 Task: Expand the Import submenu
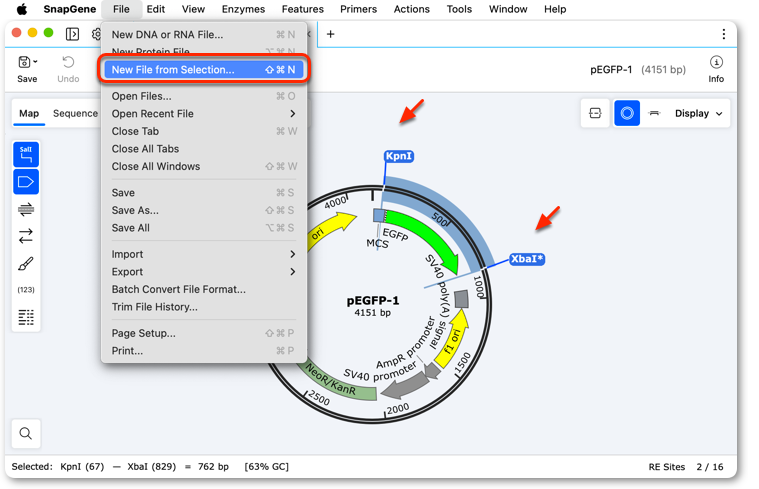[x=203, y=254]
